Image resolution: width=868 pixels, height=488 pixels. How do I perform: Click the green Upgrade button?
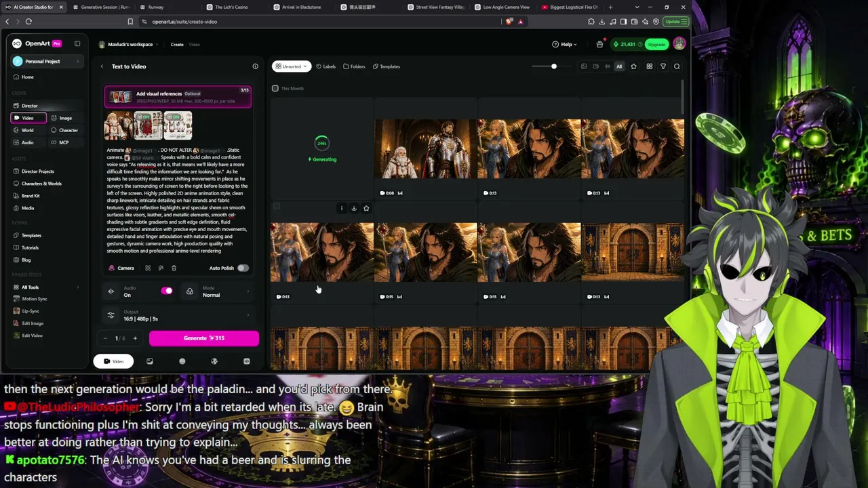(656, 44)
